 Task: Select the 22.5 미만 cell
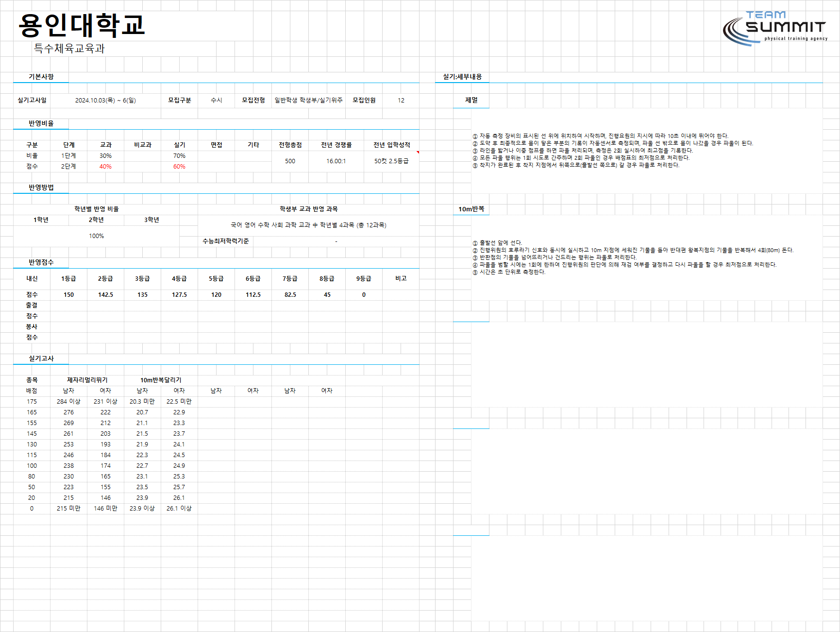click(x=179, y=401)
